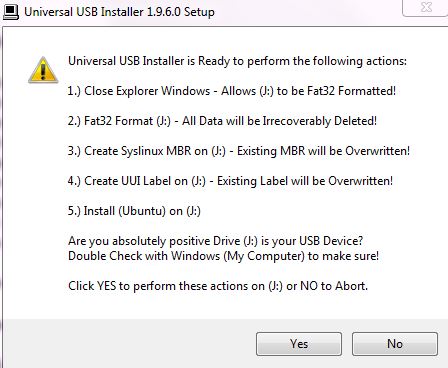Image resolution: width=448 pixels, height=368 pixels.
Task: Click step 2 Fat32 Format warning line
Action: point(222,121)
